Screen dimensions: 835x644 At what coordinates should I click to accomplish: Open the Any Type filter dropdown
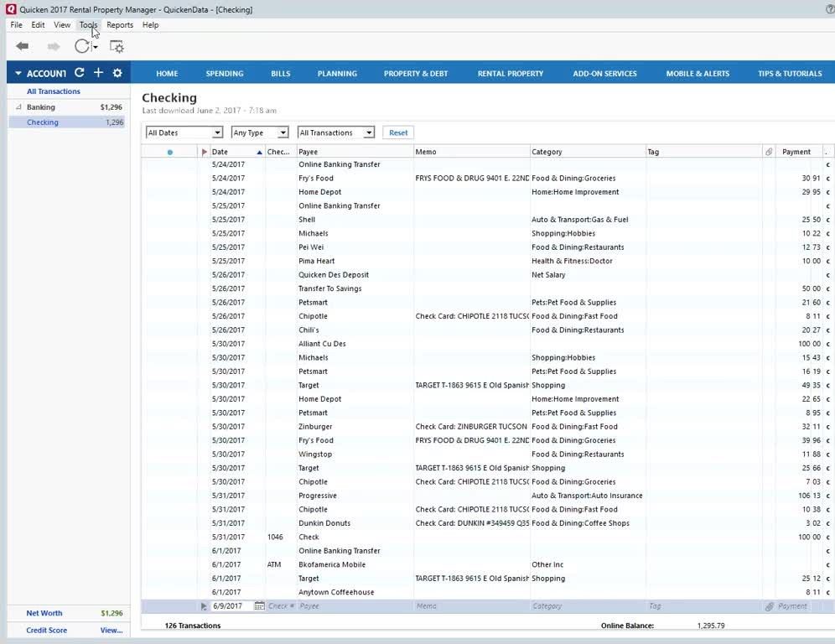tap(260, 132)
